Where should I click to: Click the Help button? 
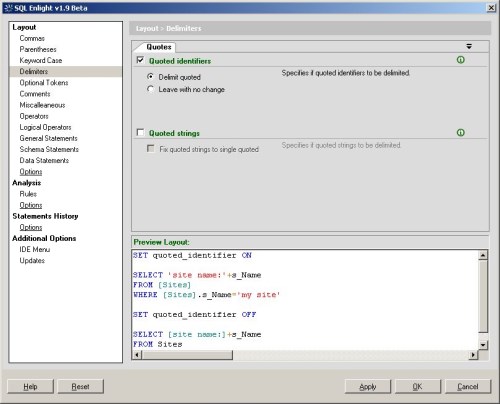point(30,386)
